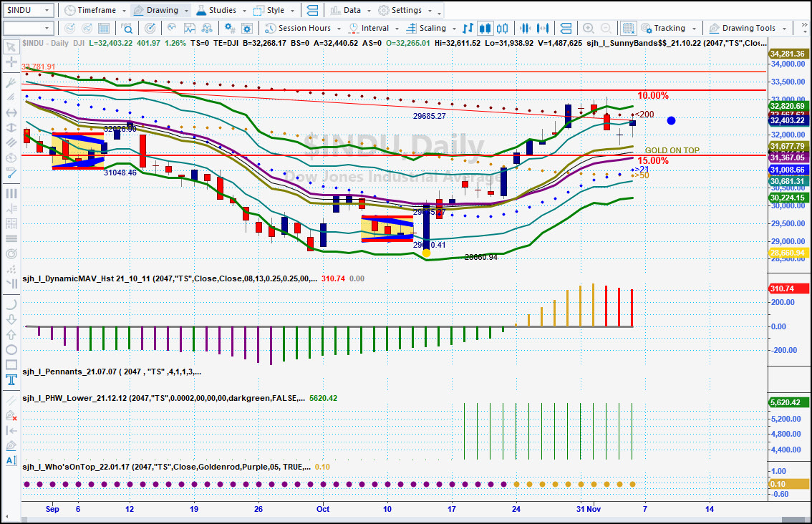Toggle the data tip grid window icon

pos(628,29)
